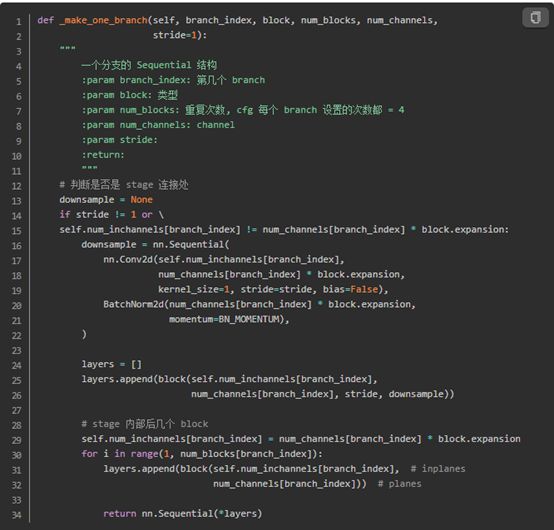Screen dimensions: 554x530
Task: Click the 'for i in range' loop line
Action: (x=202, y=454)
